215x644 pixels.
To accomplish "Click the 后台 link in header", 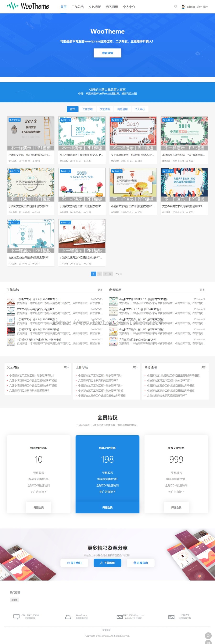I will point(199,7).
